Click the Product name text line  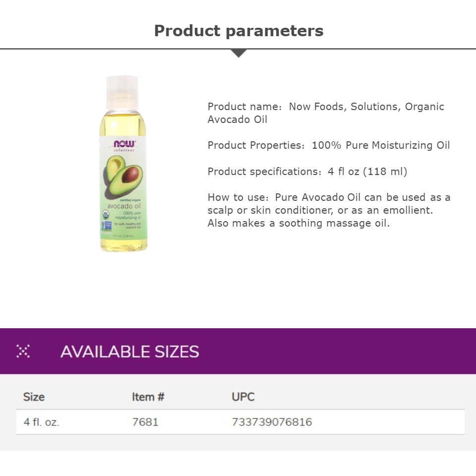326,113
